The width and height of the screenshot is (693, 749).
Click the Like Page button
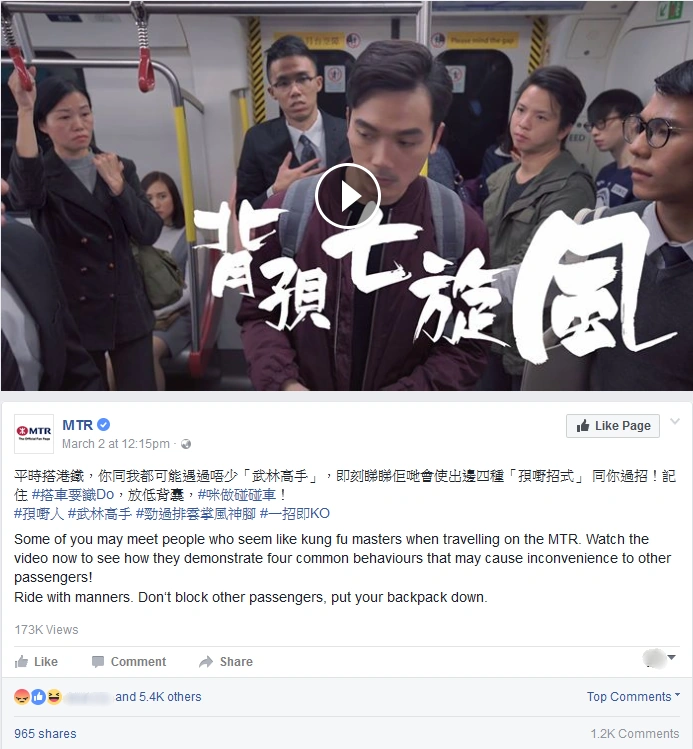pos(613,426)
